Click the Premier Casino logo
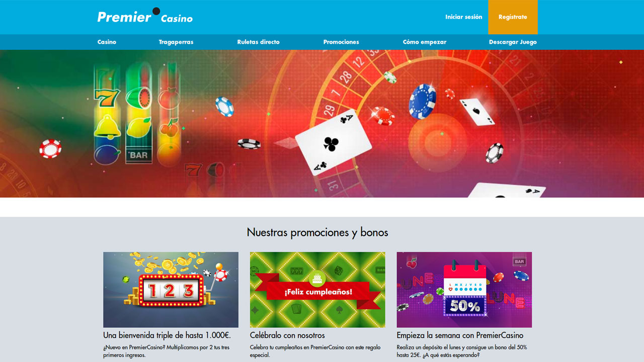 145,16
